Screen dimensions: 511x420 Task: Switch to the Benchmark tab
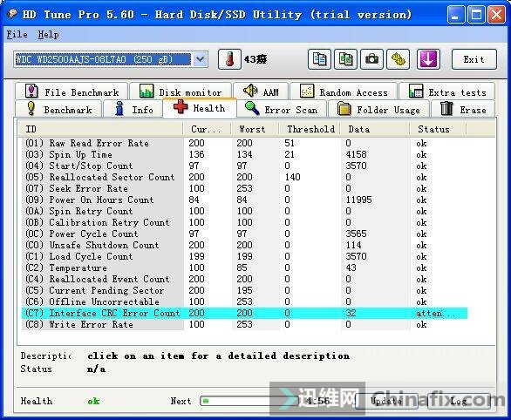coord(58,109)
